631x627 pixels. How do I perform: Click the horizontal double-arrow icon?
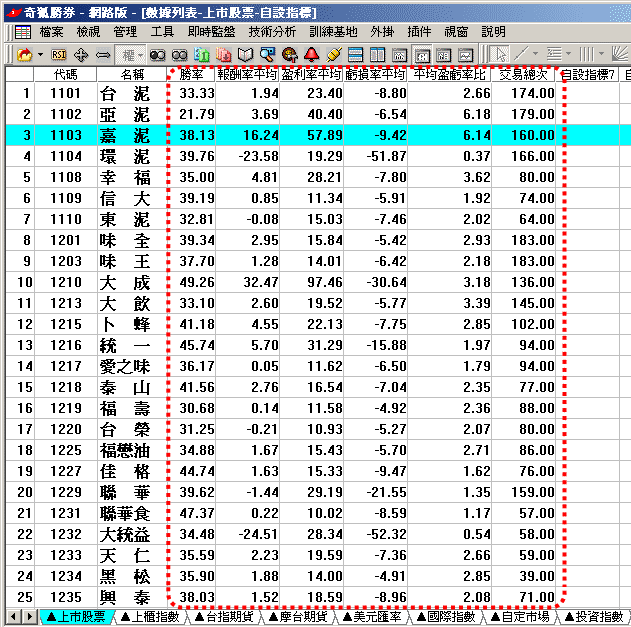pyautogui.click(x=103, y=55)
